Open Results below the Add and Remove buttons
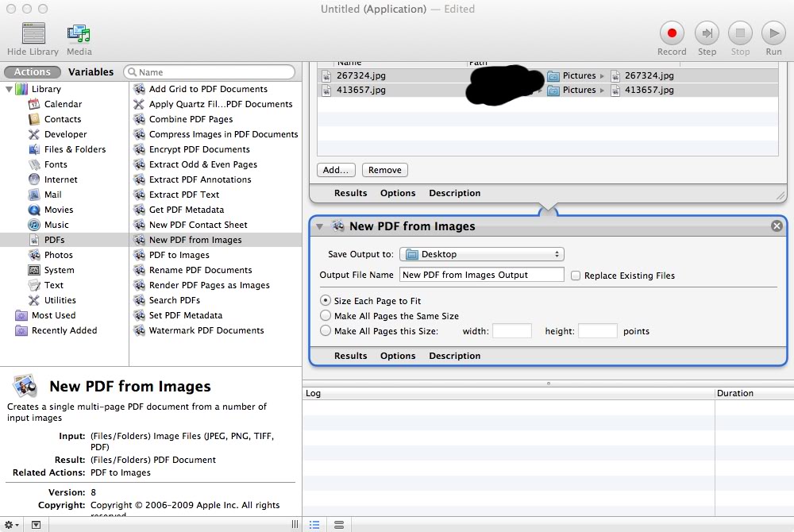The image size is (794, 532). 350,194
